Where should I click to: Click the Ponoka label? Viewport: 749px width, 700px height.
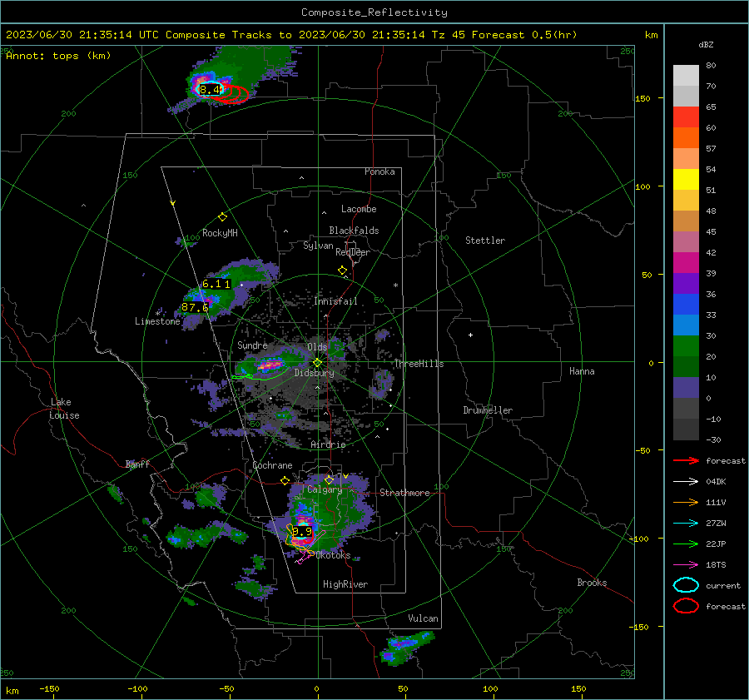[x=379, y=171]
